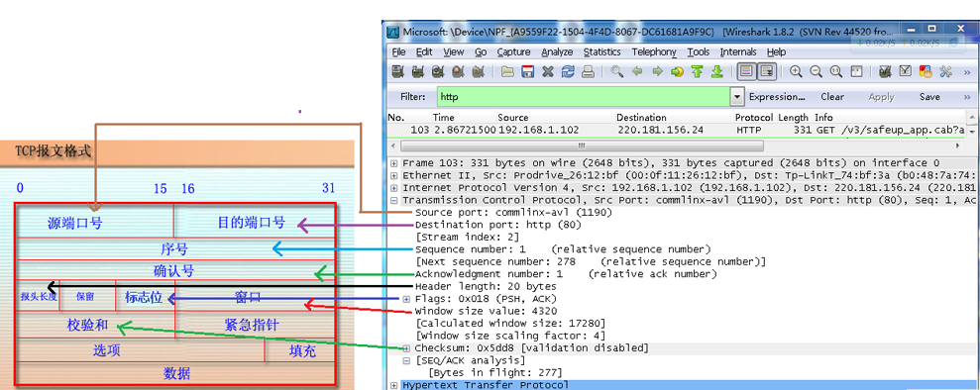Open the Internals menu
The width and height of the screenshot is (980, 390).
(x=738, y=51)
